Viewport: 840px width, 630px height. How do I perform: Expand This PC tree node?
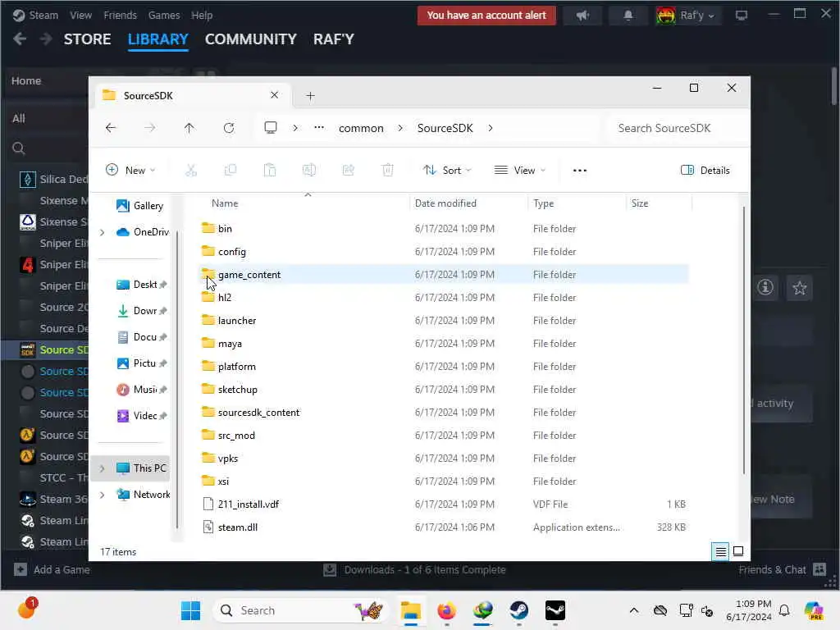[103, 468]
